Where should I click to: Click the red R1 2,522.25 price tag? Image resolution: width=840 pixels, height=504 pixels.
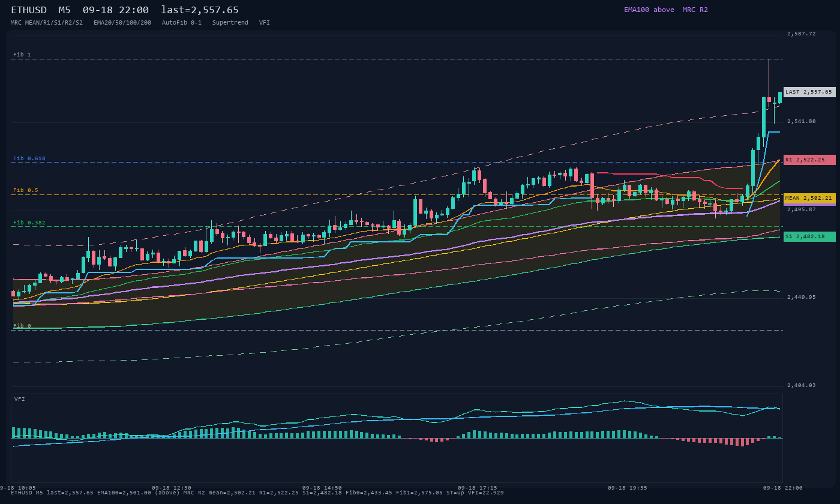(x=809, y=160)
